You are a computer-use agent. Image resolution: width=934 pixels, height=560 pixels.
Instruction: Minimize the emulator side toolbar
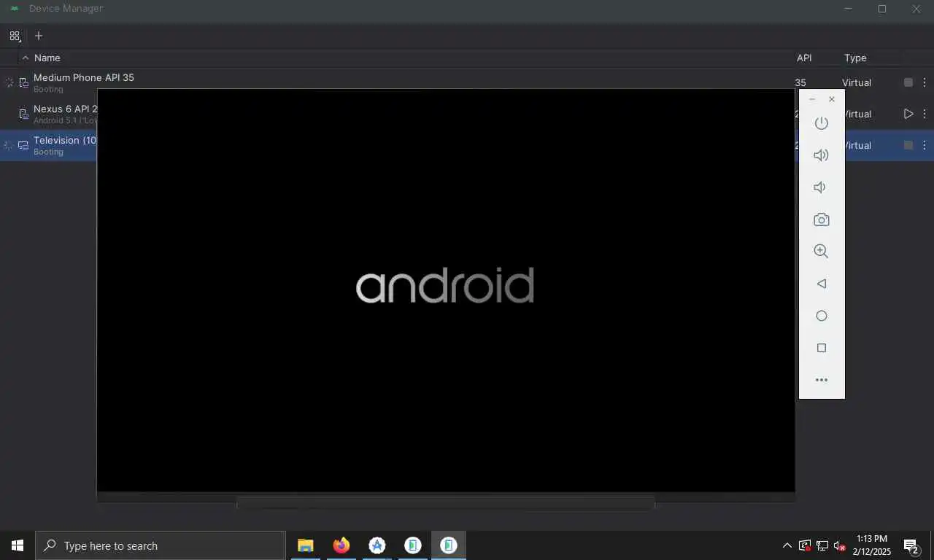pyautogui.click(x=812, y=99)
